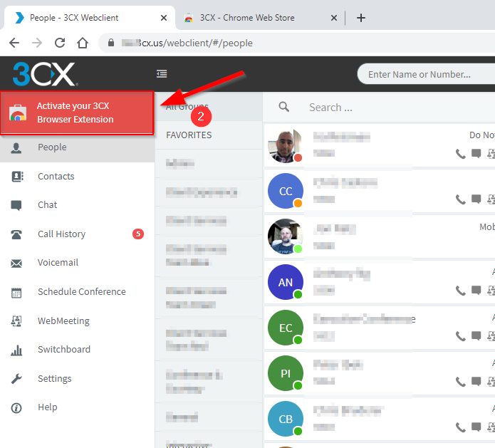Click the Settings wrench icon
This screenshot has height=448, width=495.
[x=16, y=378]
